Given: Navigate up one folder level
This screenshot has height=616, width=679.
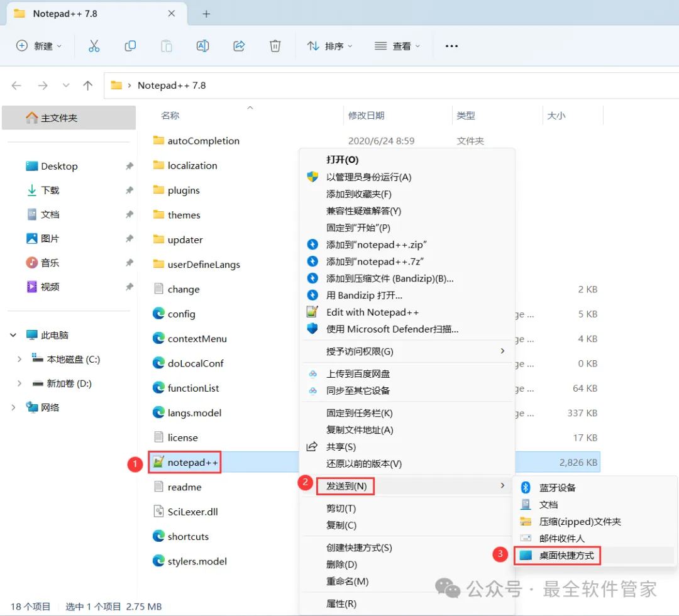Looking at the screenshot, I should [x=88, y=85].
